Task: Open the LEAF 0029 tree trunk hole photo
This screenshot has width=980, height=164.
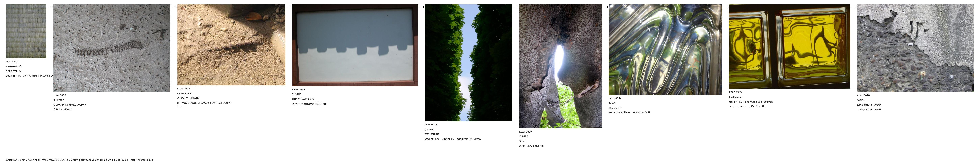Action: (x=560, y=66)
